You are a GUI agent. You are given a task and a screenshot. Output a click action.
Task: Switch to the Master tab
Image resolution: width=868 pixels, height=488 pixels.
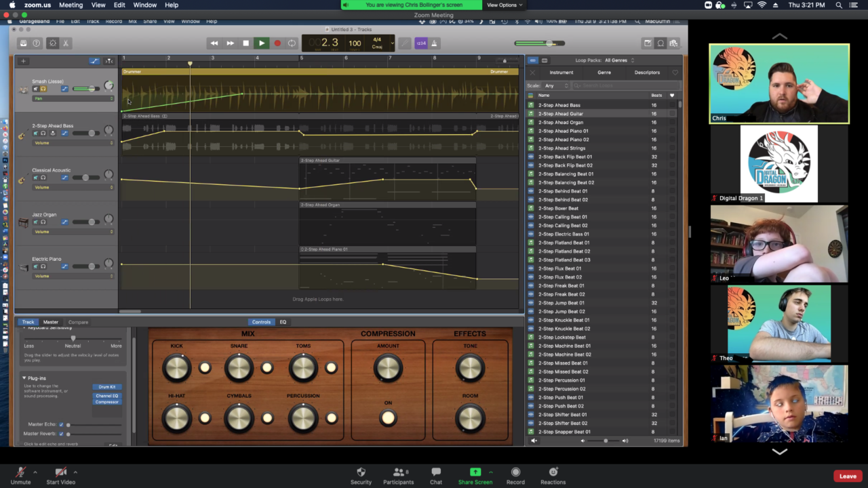coord(51,322)
